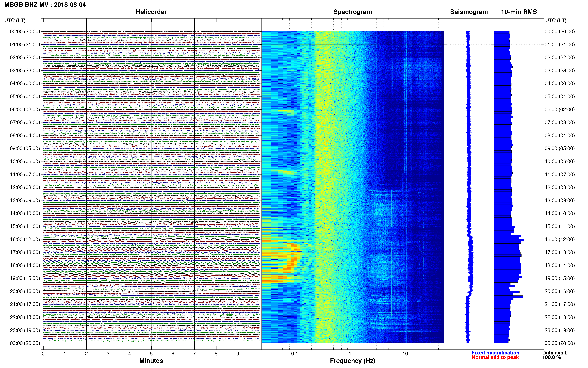
Task: Click right time label '14:00 (10:00)'
Action: 560,213
